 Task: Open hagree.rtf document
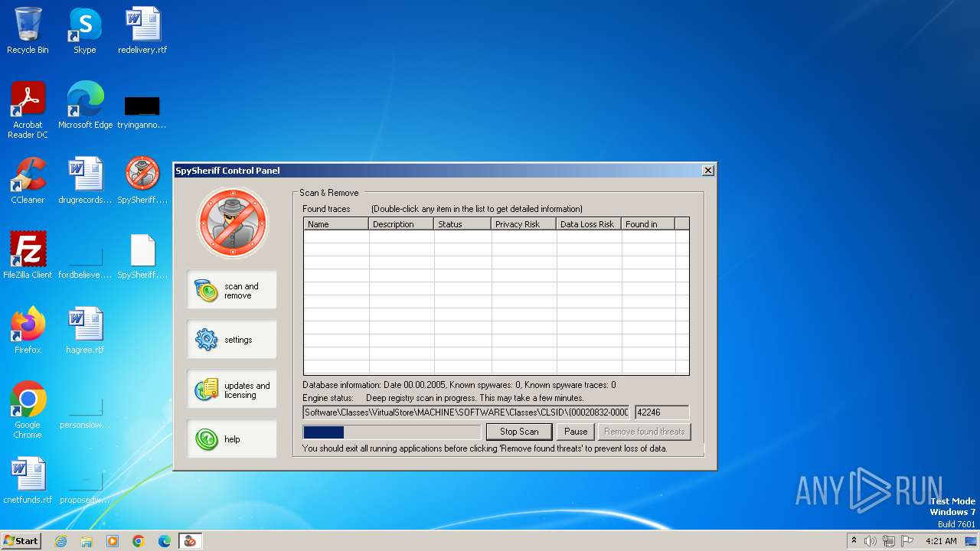[85, 331]
